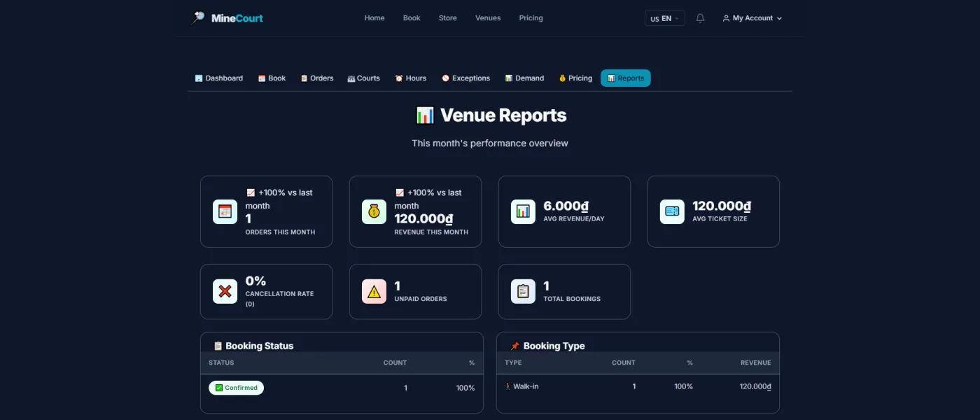980x420 pixels.
Task: Click "This month's performance overview" subtitle
Action: (x=490, y=143)
